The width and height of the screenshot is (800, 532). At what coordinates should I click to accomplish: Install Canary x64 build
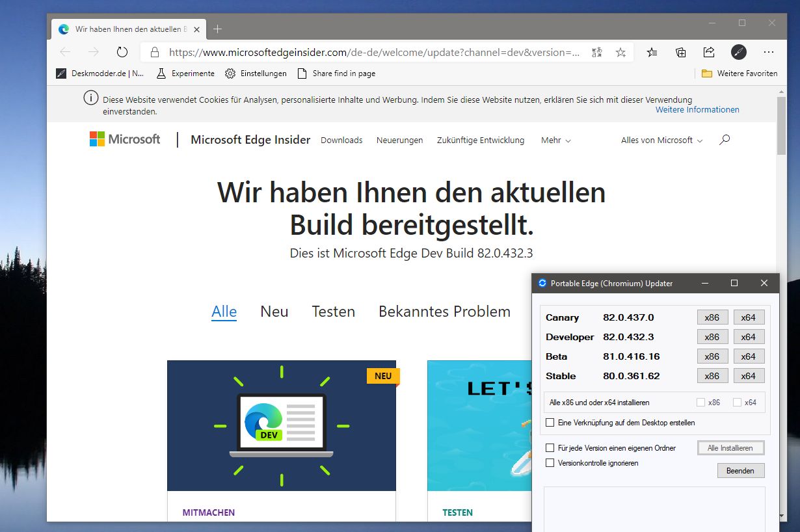[749, 317]
